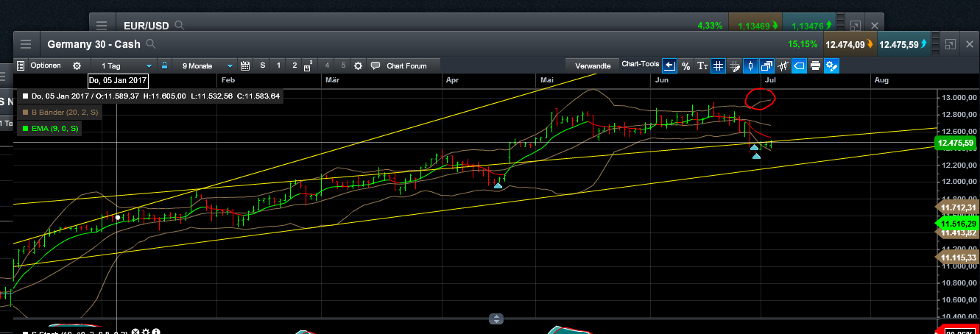
Task: Toggle percent scale tool
Action: point(685,65)
